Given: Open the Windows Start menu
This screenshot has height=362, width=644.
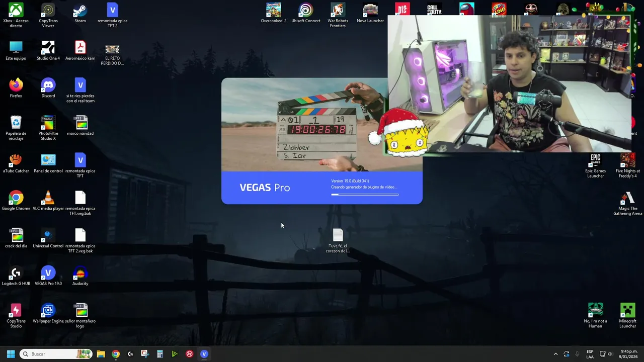Looking at the screenshot, I should tap(11, 354).
